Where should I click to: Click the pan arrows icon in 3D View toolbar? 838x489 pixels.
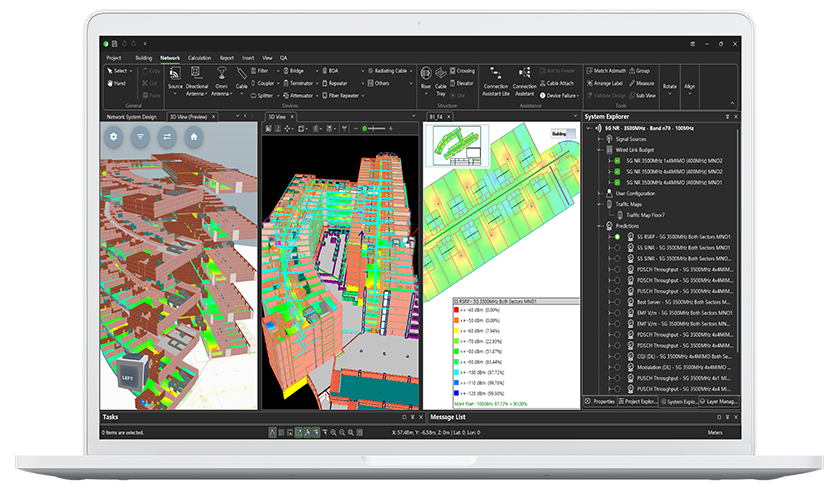(x=288, y=129)
